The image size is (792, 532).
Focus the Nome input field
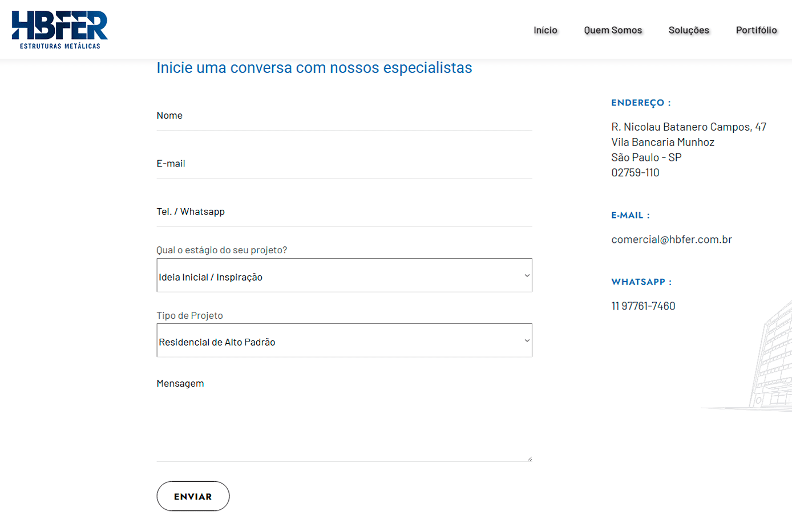click(344, 116)
